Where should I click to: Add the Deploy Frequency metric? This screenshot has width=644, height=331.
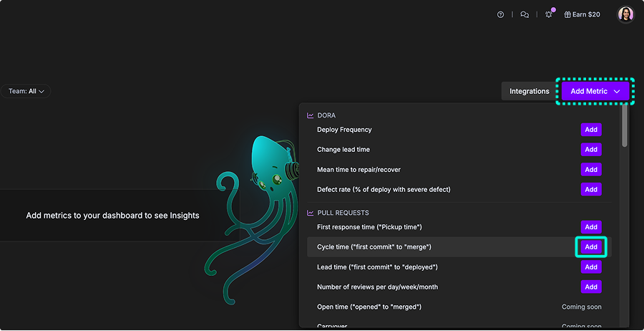591,130
